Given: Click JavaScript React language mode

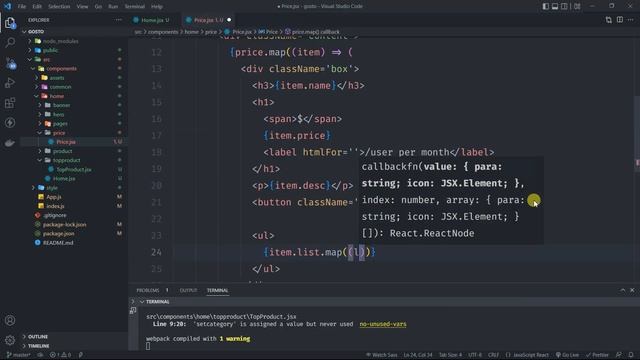Looking at the screenshot, I should click(x=527, y=355).
